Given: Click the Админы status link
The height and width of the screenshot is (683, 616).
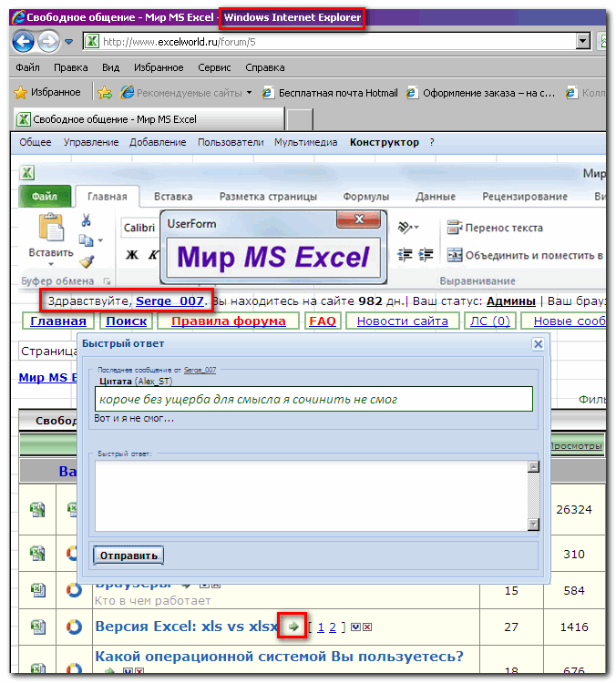Looking at the screenshot, I should pos(511,301).
